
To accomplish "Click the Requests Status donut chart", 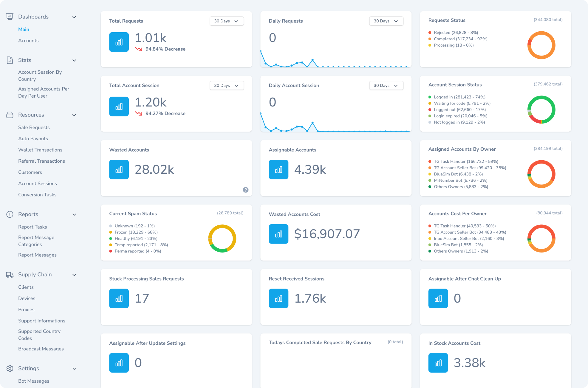I will (541, 45).
